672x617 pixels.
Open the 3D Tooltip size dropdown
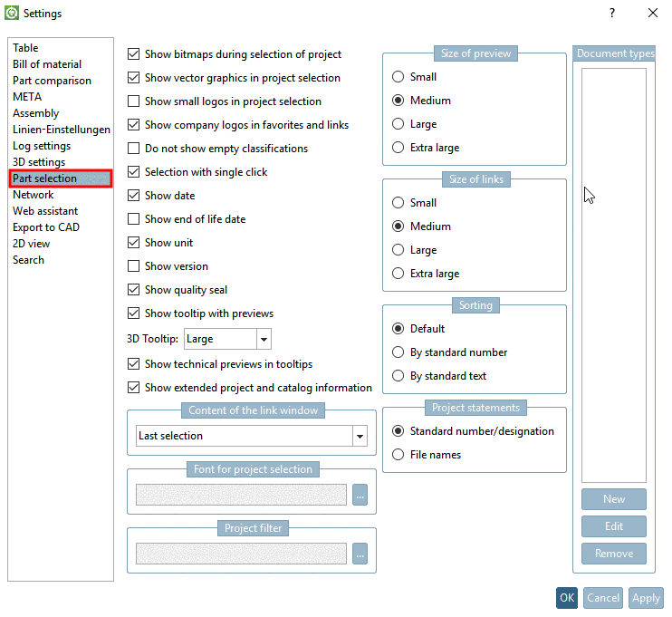[x=264, y=339]
